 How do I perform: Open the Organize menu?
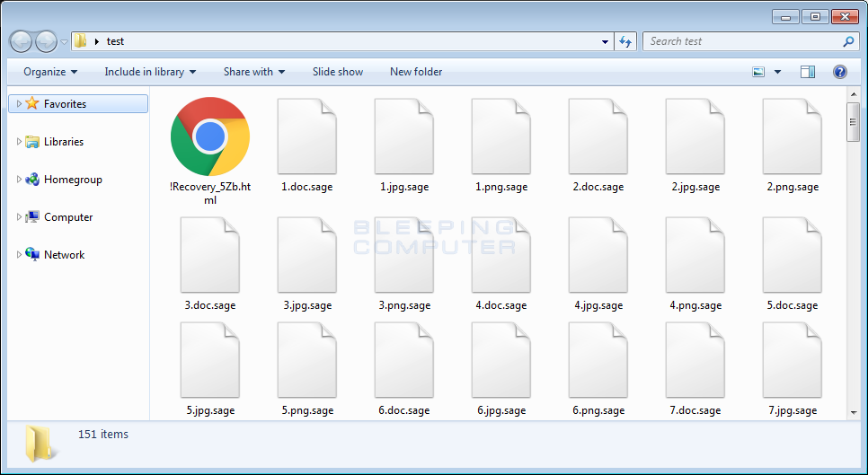pyautogui.click(x=50, y=72)
